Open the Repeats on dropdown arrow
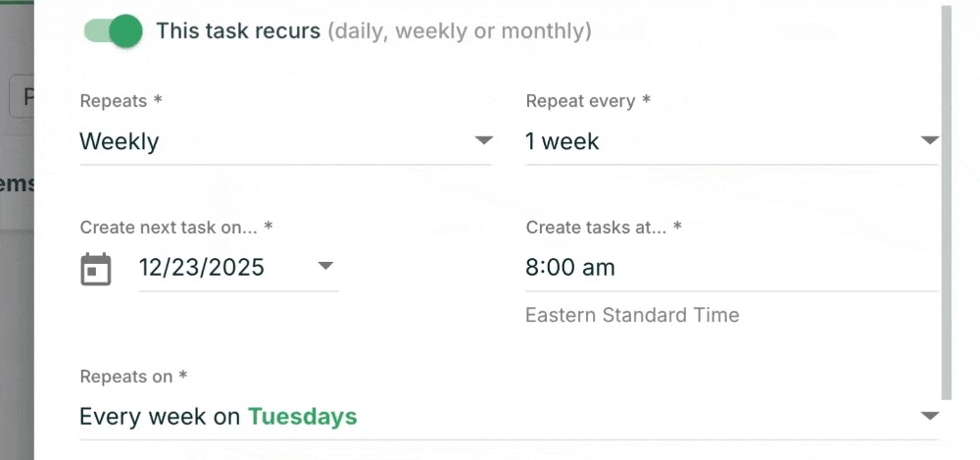980x460 pixels. 929,417
